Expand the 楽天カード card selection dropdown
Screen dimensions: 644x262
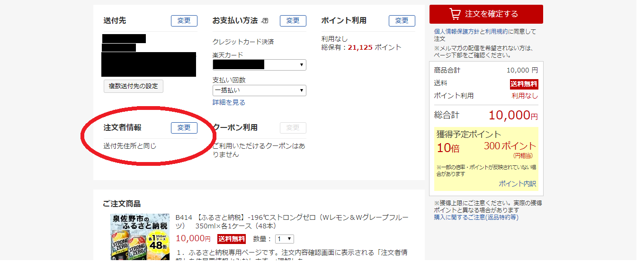click(x=259, y=65)
